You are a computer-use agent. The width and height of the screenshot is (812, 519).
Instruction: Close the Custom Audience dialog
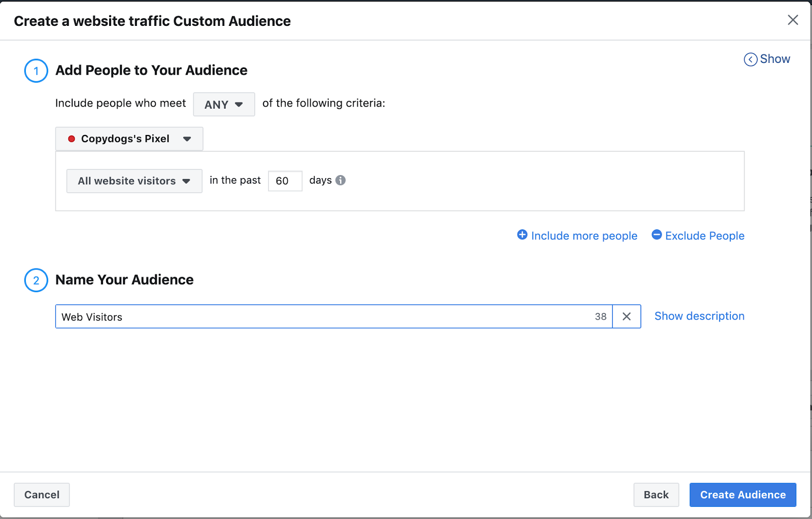click(793, 20)
